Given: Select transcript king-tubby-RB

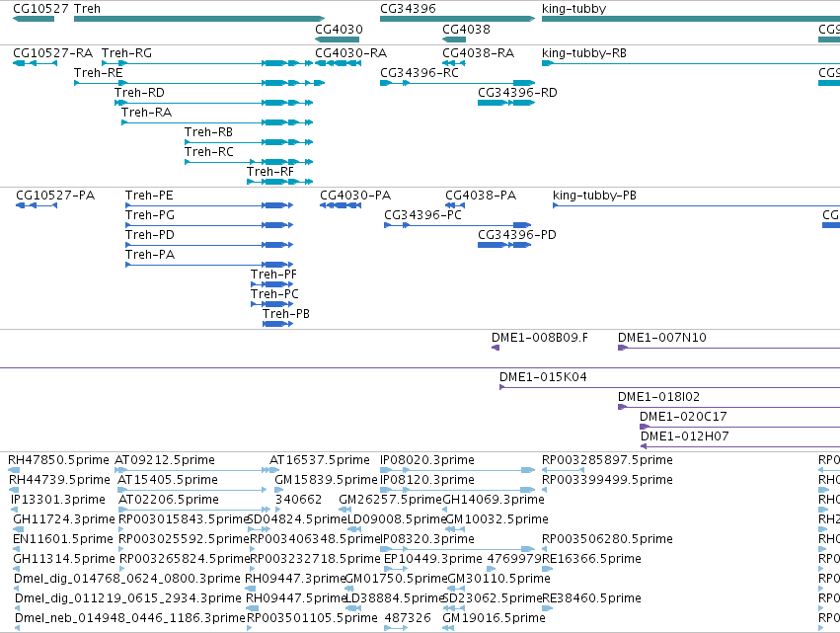Looking at the screenshot, I should click(x=691, y=63).
